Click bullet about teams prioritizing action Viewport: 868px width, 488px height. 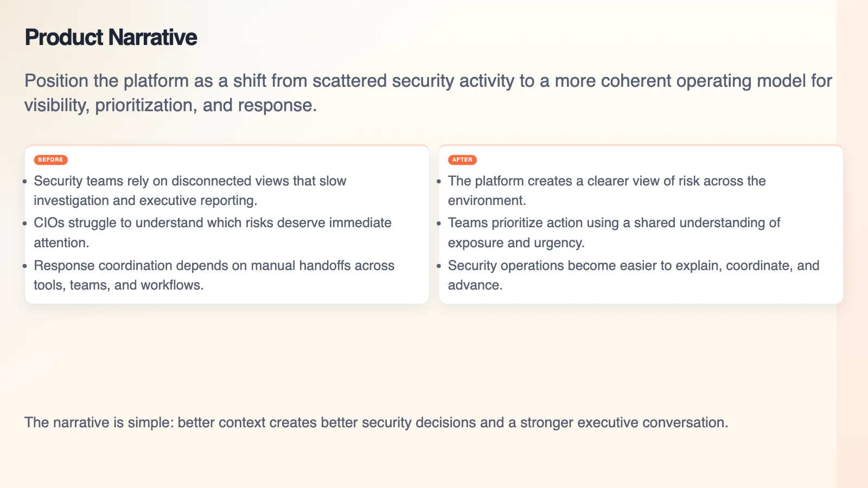tap(614, 233)
